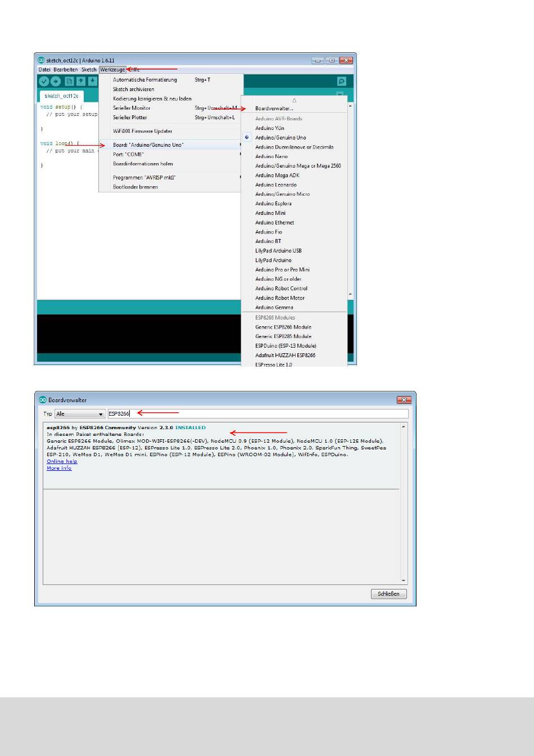Click the Upload arrow toolbar icon

[56, 82]
